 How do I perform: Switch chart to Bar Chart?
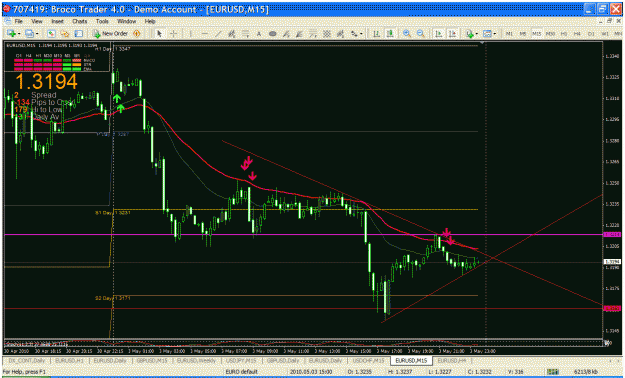click(376, 34)
